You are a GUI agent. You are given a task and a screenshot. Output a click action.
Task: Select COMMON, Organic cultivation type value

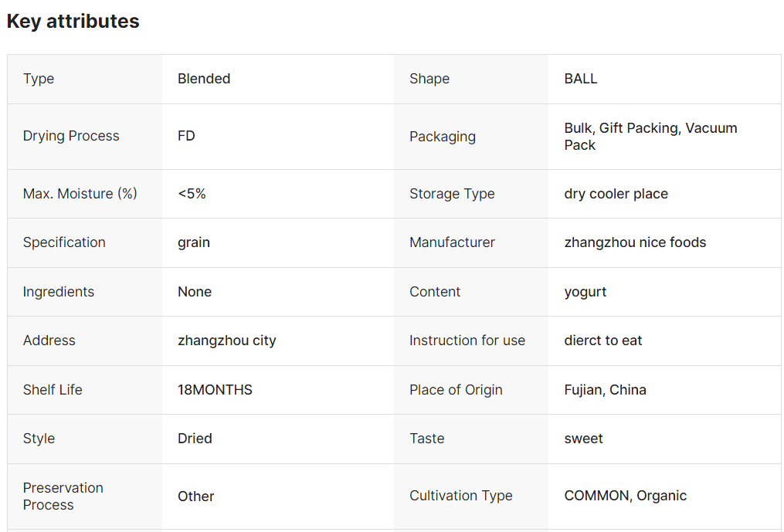click(626, 496)
